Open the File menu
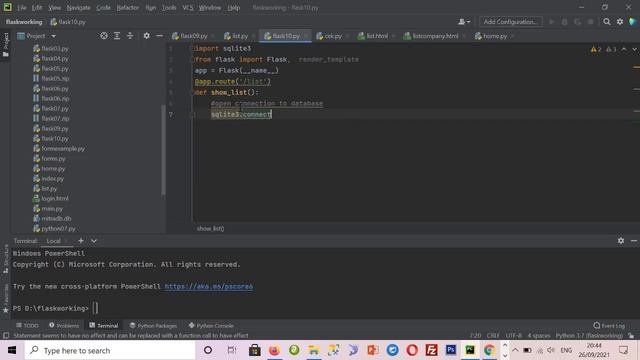 coord(21,7)
